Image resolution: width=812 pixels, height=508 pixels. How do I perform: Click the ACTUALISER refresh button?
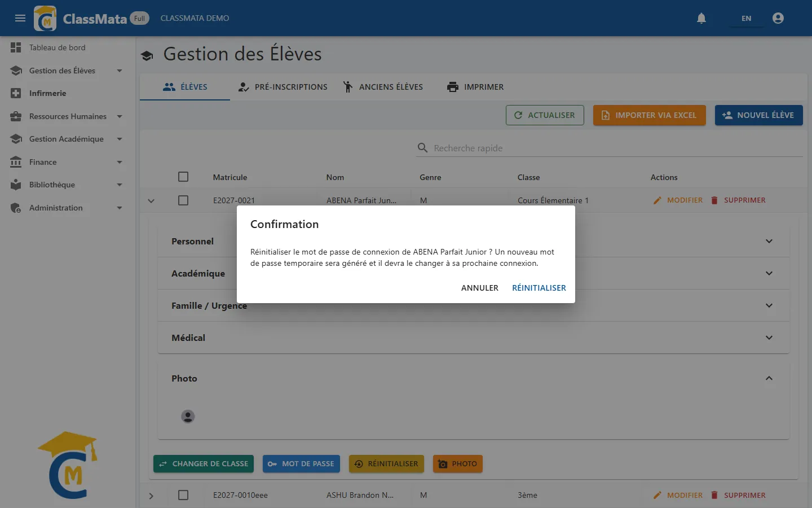[x=545, y=115]
